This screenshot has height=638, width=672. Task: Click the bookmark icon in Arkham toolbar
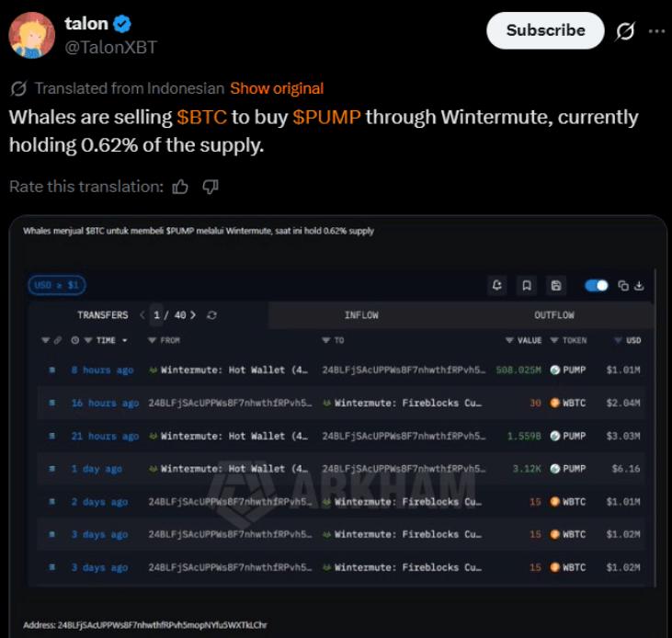pos(527,285)
